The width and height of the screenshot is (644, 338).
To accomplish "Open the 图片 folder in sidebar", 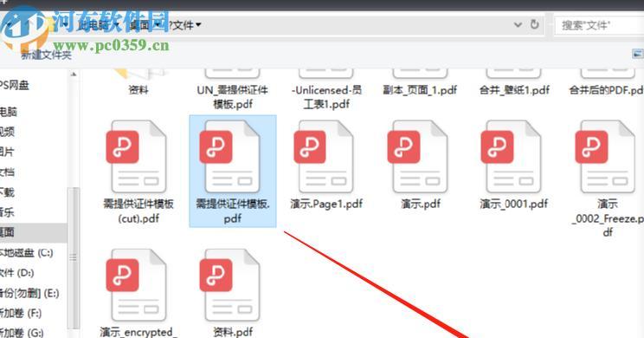I will (7, 152).
